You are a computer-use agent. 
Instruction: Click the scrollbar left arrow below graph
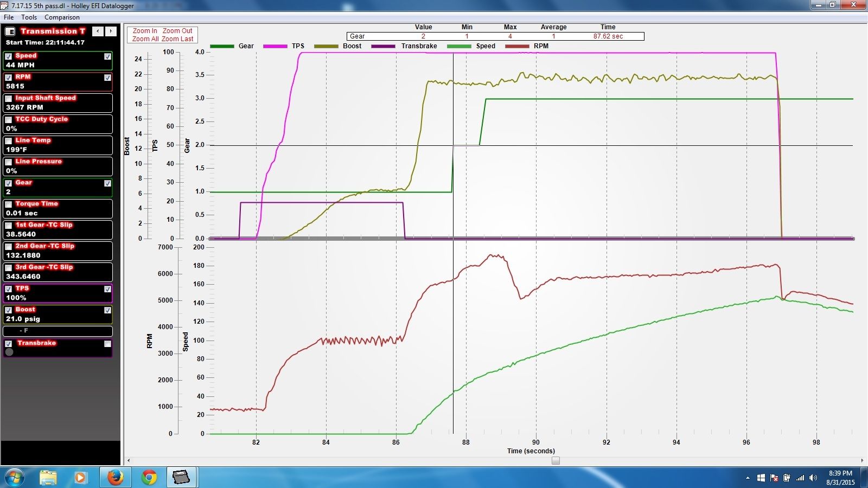click(129, 460)
